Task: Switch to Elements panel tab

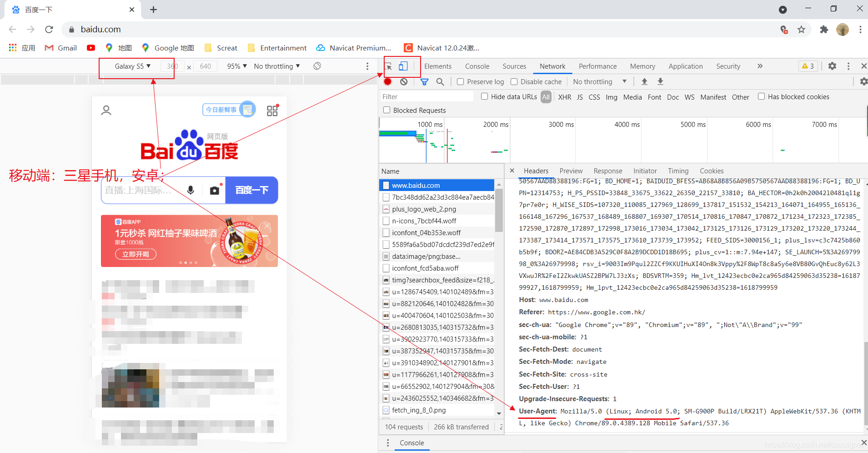Action: [438, 66]
